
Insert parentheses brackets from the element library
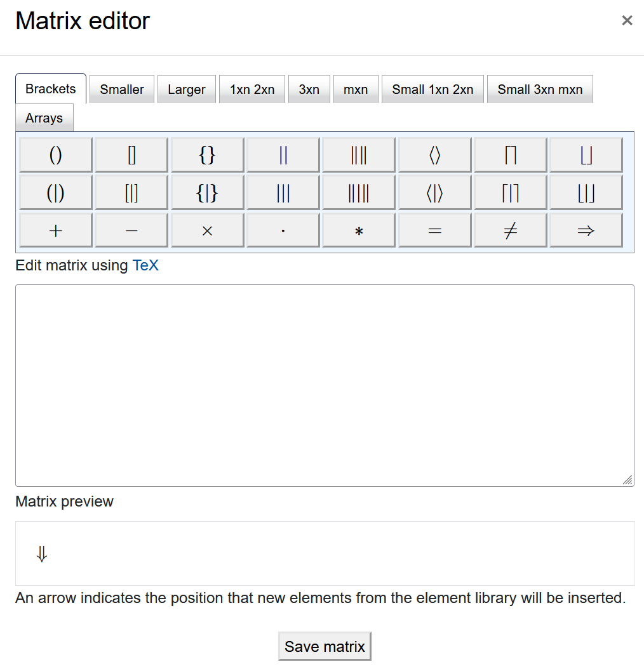click(x=55, y=154)
